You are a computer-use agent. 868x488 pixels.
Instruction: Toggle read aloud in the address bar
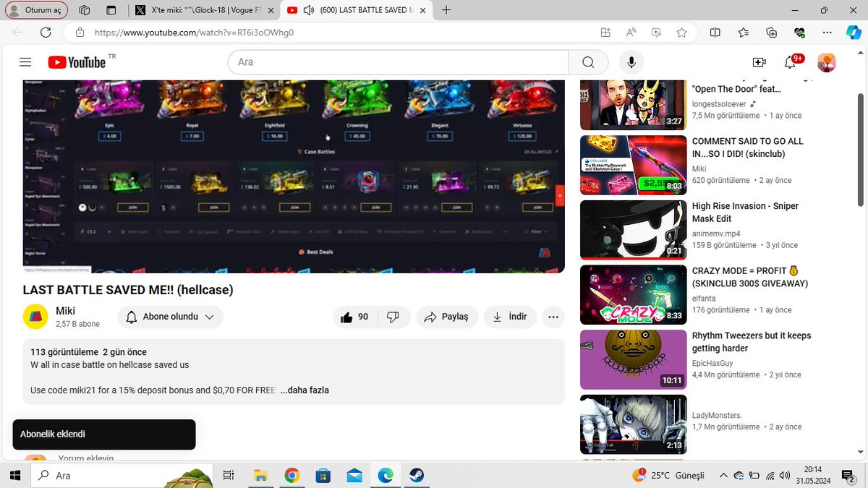(x=631, y=33)
